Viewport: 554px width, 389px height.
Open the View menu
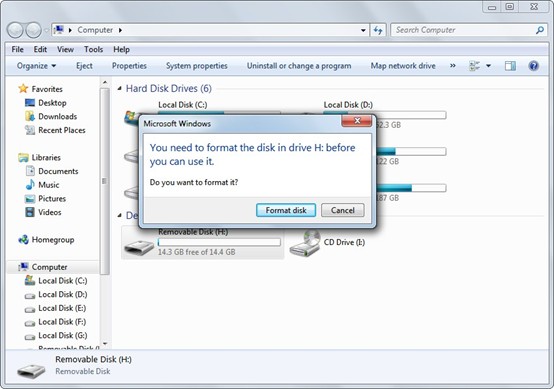[65, 49]
